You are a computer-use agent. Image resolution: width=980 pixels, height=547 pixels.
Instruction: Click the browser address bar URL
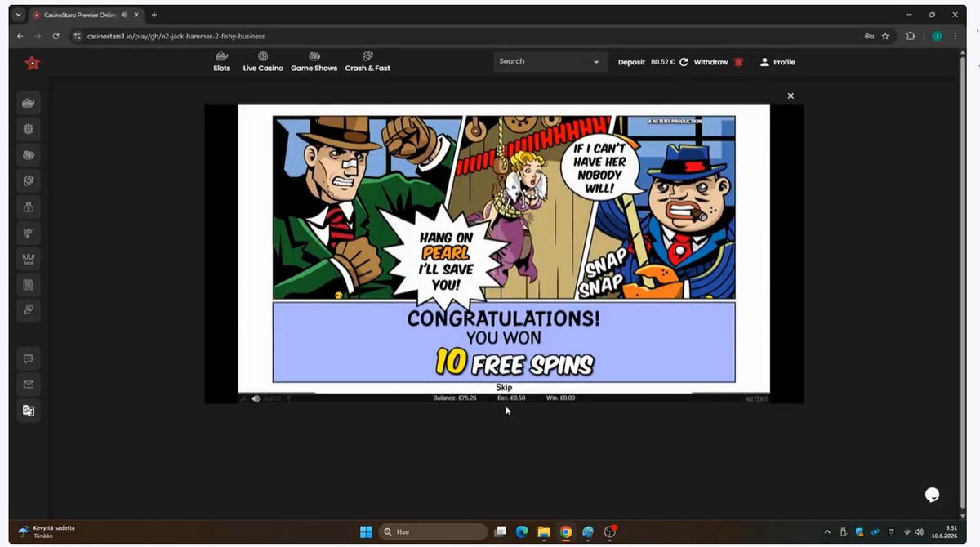click(x=176, y=36)
